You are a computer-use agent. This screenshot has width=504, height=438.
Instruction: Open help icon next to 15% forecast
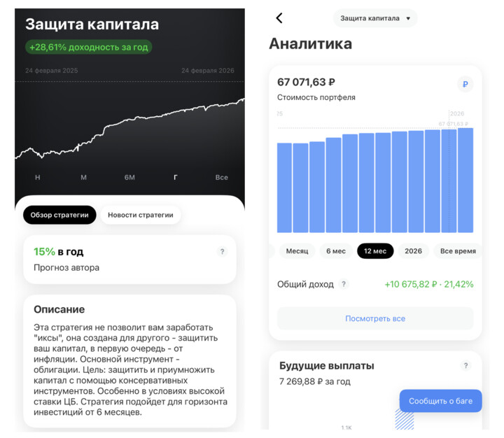point(223,252)
